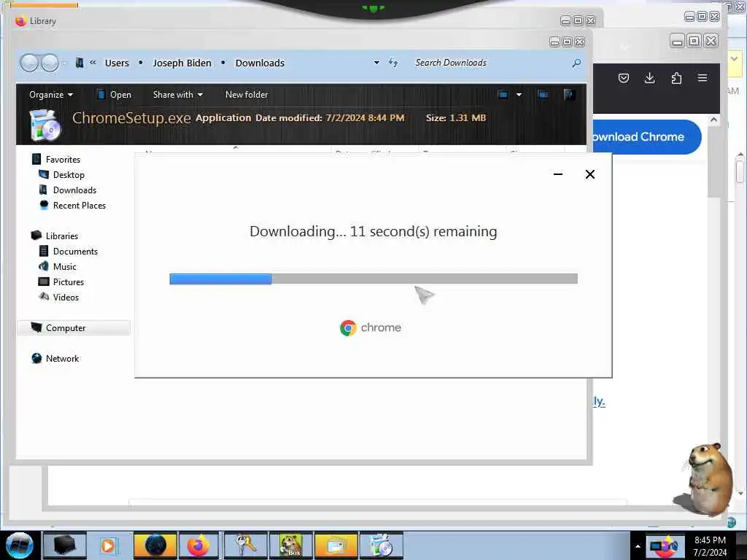The width and height of the screenshot is (747, 560).
Task: Minimize the Chrome installer dialog
Action: 558,174
